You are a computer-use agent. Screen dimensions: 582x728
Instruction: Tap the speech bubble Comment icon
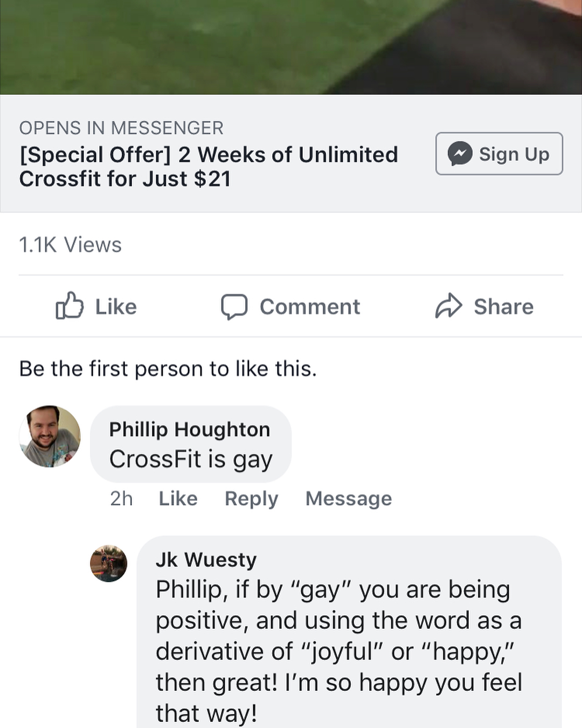(234, 306)
